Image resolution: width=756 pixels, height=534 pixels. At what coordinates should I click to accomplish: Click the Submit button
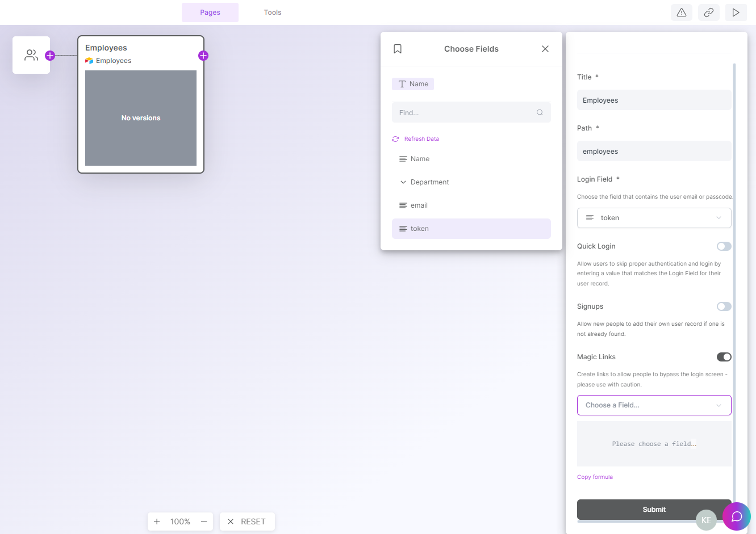point(654,510)
